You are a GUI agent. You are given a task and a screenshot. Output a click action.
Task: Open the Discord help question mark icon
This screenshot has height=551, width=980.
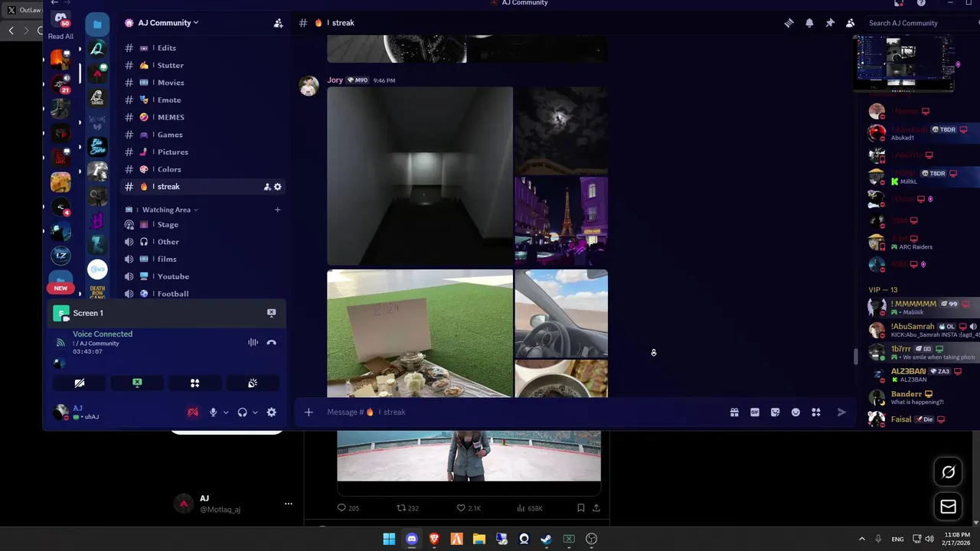click(921, 3)
